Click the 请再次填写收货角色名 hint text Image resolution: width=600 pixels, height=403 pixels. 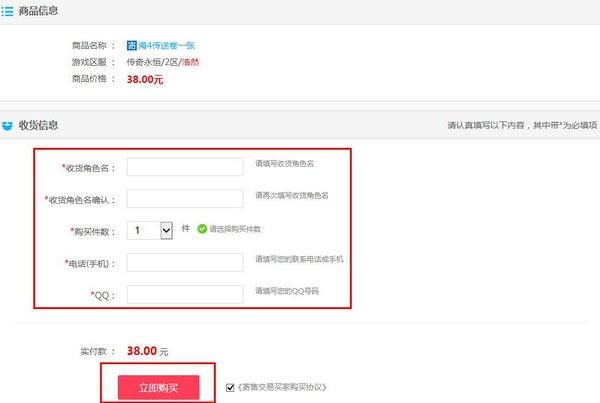tap(292, 196)
